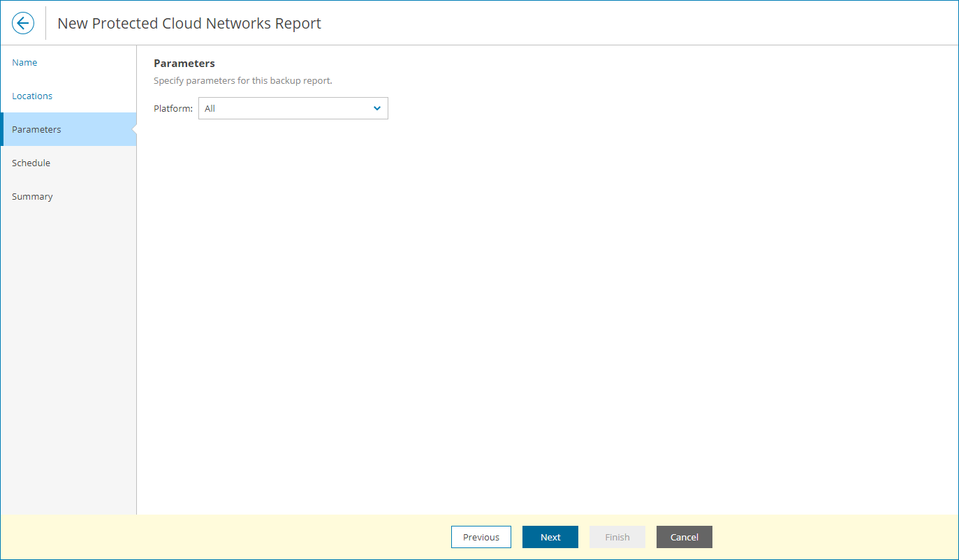View the Summary wizard step

point(32,196)
